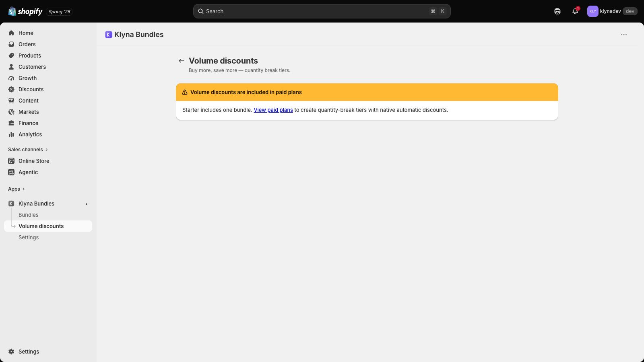
Task: Click the search magnifier icon
Action: 200,11
